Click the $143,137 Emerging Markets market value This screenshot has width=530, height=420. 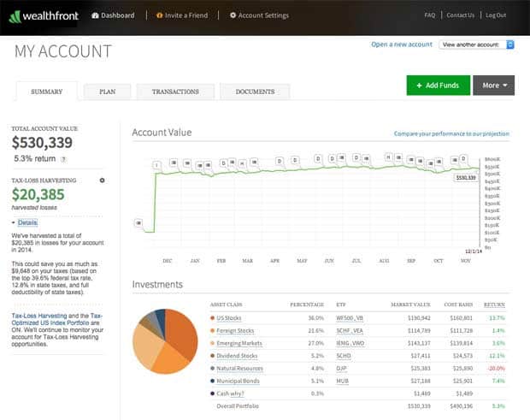point(419,343)
